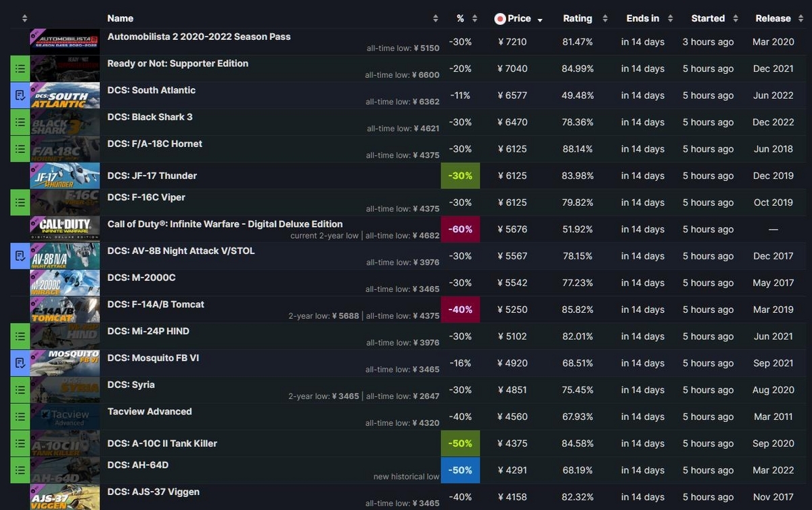Click the Japan flag currency icon beside Price
Viewport: 812px width, 510px height.
(500, 19)
